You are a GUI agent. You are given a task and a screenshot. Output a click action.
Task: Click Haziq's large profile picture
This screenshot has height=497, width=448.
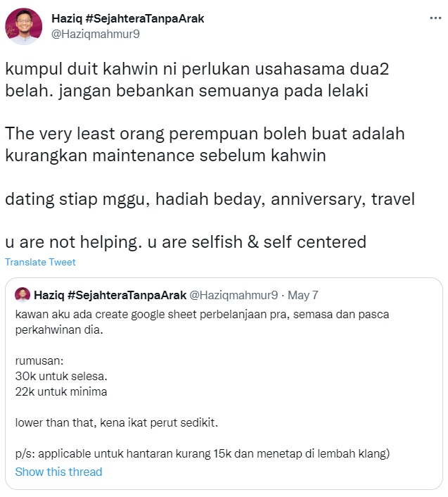pyautogui.click(x=22, y=26)
